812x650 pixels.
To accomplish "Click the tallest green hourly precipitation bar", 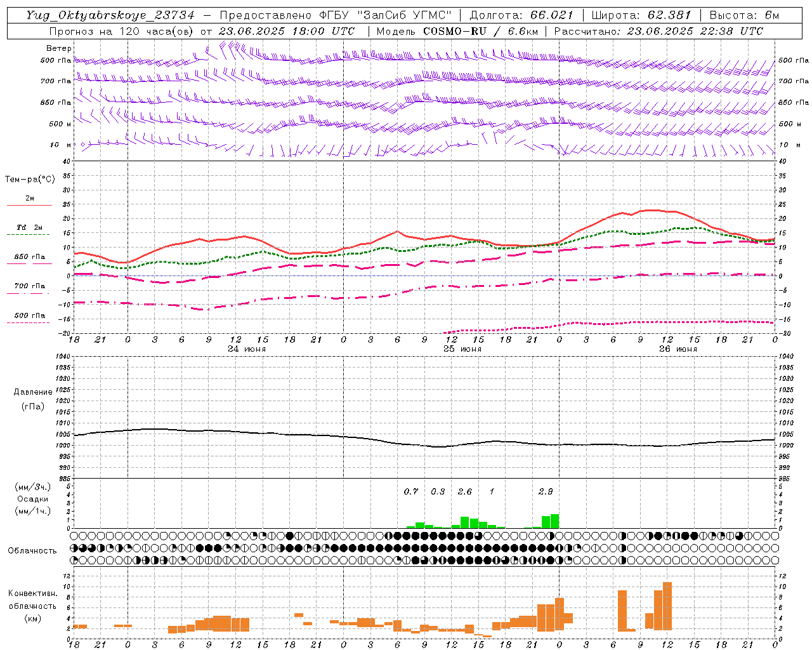I will point(554,521).
